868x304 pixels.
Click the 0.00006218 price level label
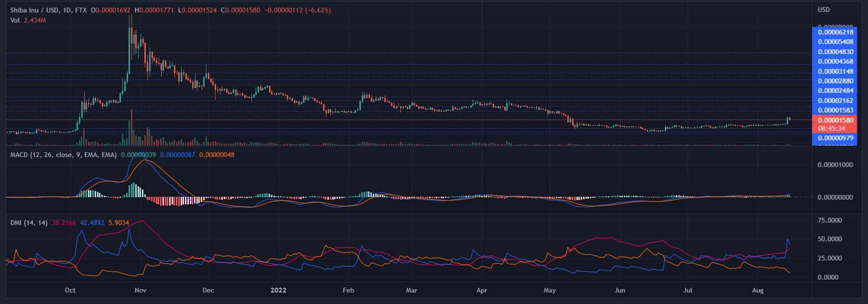click(x=835, y=32)
